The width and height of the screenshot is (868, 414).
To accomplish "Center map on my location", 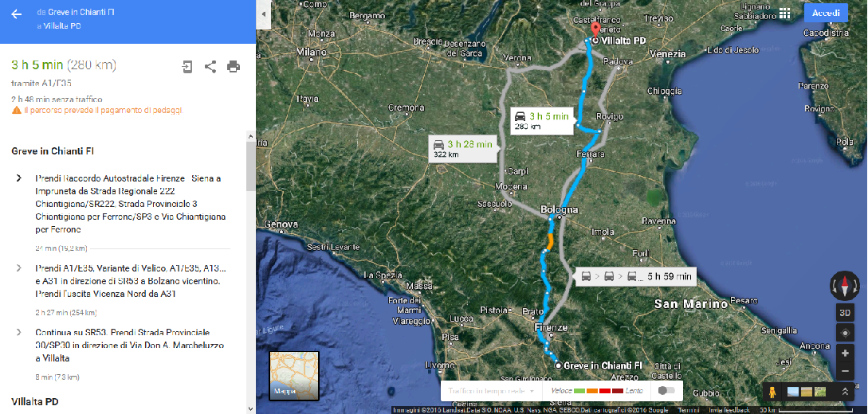I will (x=845, y=333).
